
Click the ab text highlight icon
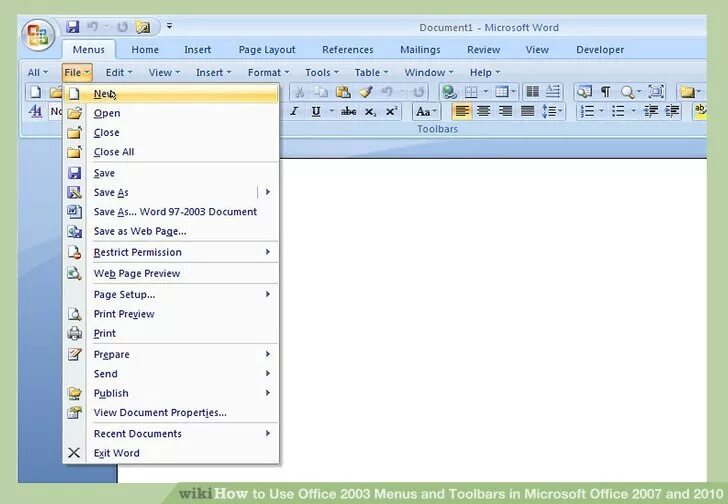pos(700,111)
